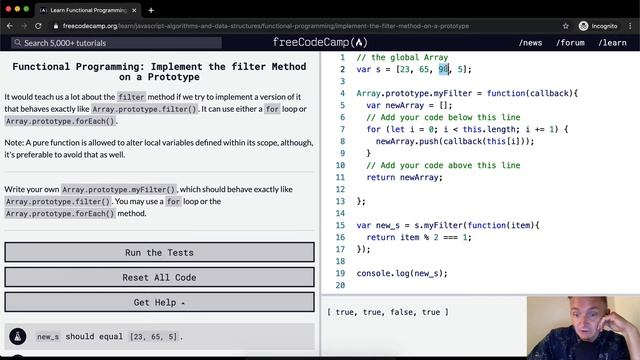The image size is (640, 360).
Task: Reload the page with the refresh icon
Action: pyautogui.click(x=38, y=26)
